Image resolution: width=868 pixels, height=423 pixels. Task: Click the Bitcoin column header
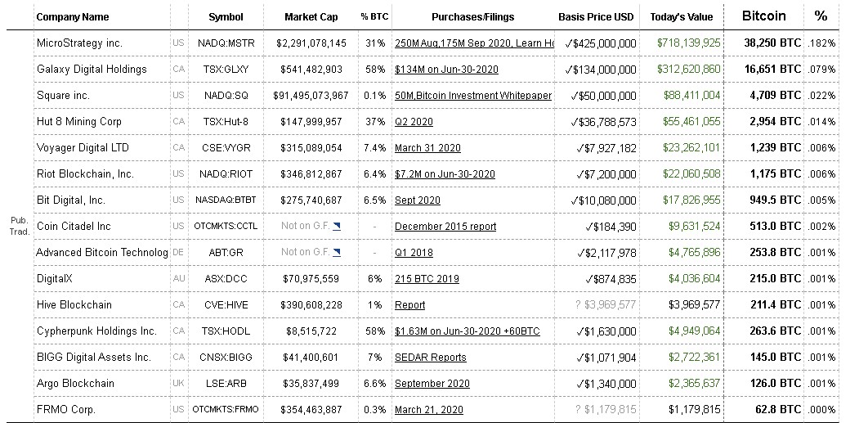click(x=763, y=16)
